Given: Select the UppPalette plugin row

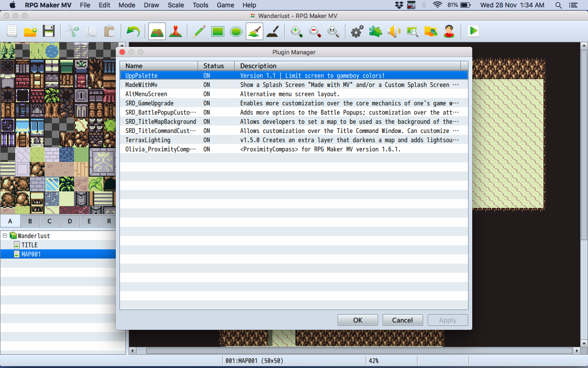Looking at the screenshot, I should [x=294, y=75].
